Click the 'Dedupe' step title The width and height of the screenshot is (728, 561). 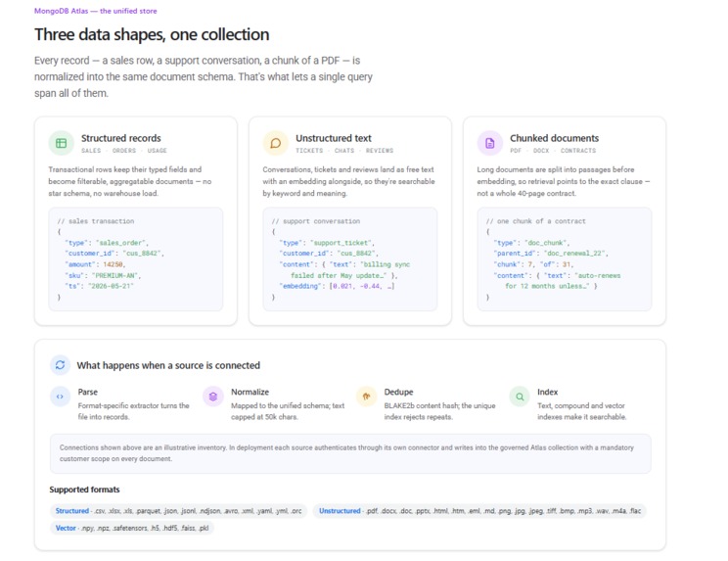398,392
